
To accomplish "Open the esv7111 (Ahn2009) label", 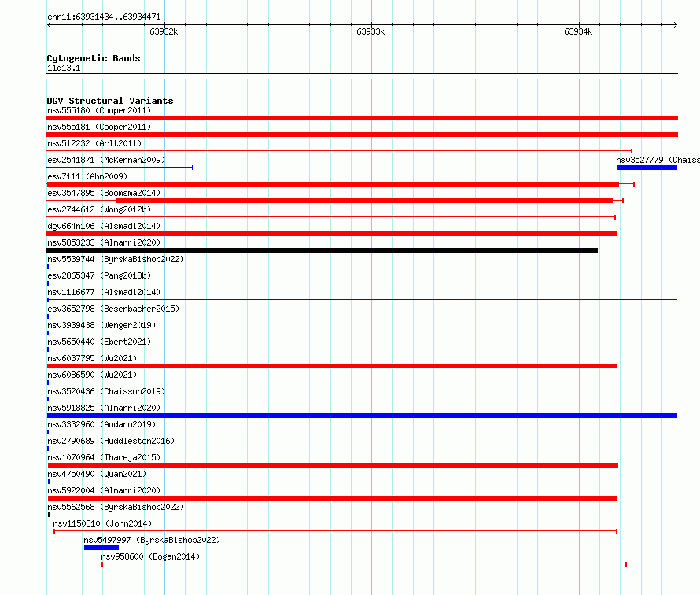I will tap(87, 176).
